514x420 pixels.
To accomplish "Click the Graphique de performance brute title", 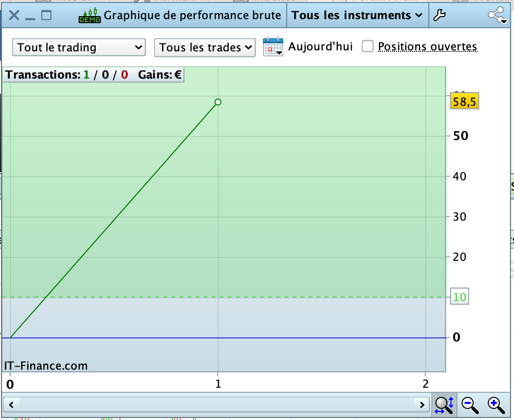I will pos(192,16).
